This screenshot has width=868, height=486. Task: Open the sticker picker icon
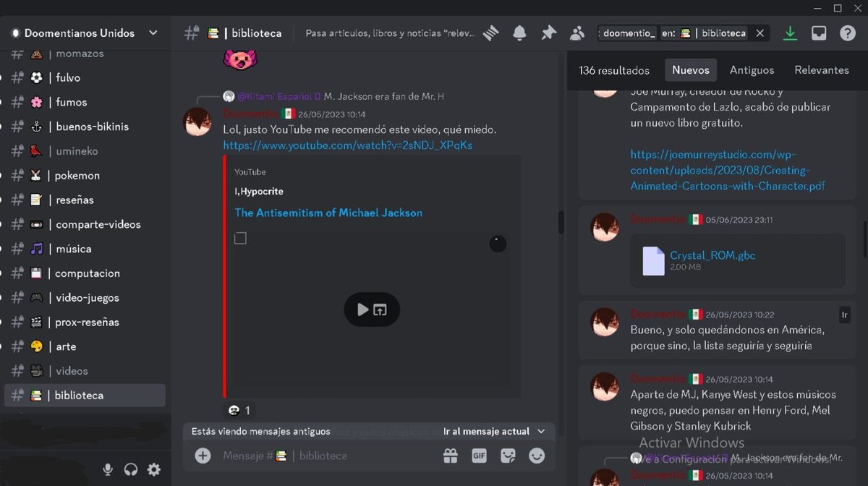508,456
